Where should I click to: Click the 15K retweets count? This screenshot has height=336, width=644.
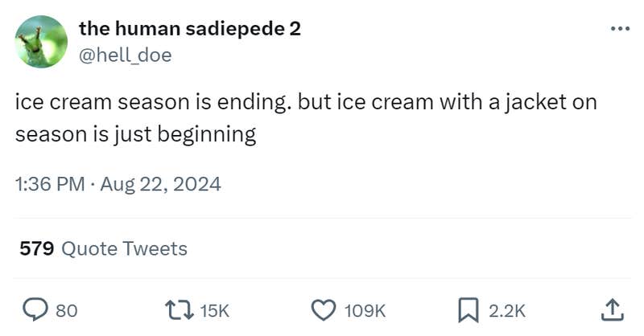(x=213, y=309)
